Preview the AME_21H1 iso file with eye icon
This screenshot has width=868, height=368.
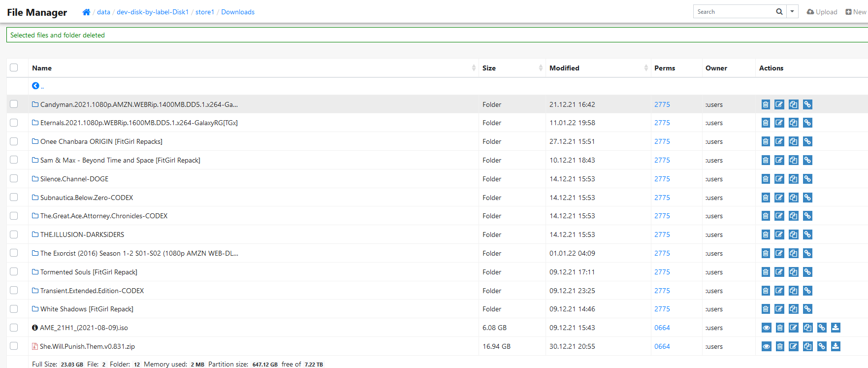tap(766, 328)
